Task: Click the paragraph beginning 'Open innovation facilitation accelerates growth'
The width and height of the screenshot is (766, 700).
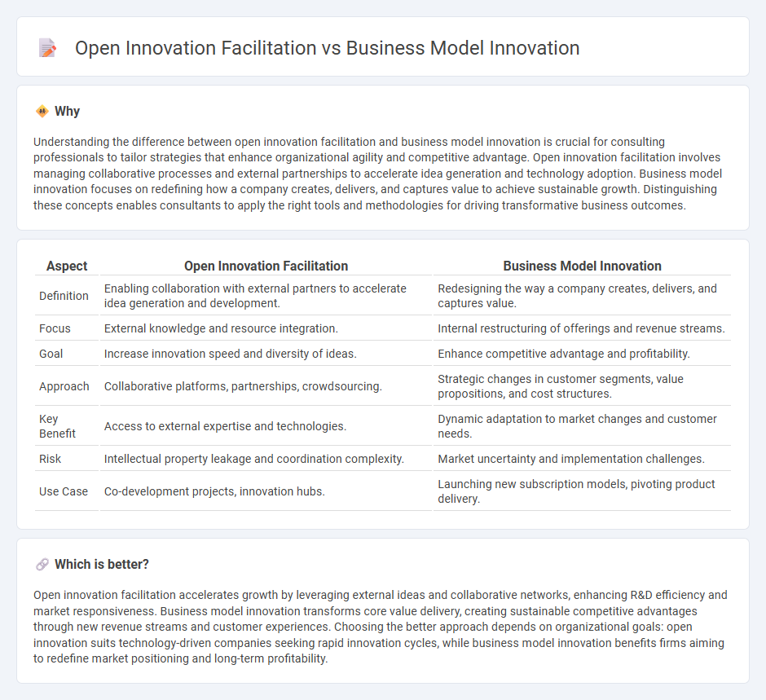Action: [380, 627]
